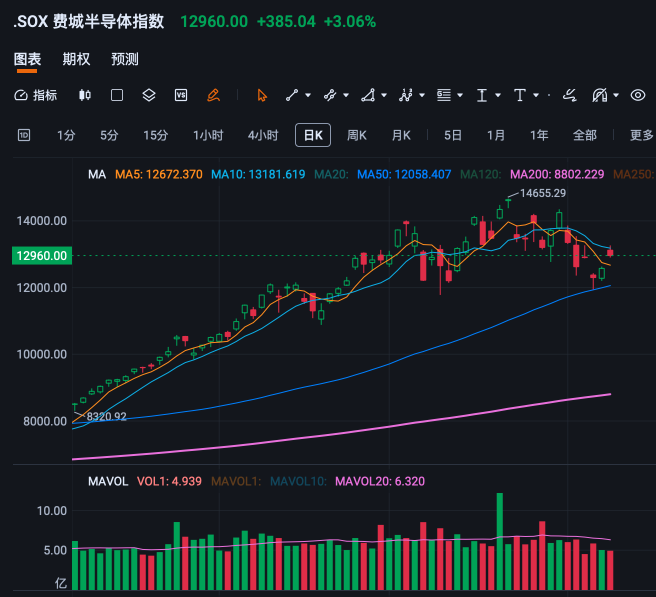Click the MA indicator label
The width and height of the screenshot is (656, 597).
click(97, 174)
